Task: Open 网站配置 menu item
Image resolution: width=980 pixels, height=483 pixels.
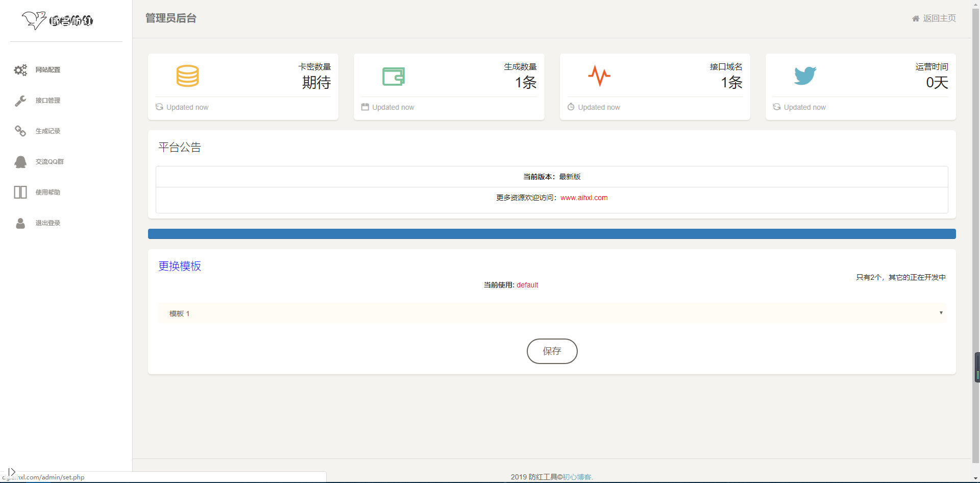Action: coord(48,70)
